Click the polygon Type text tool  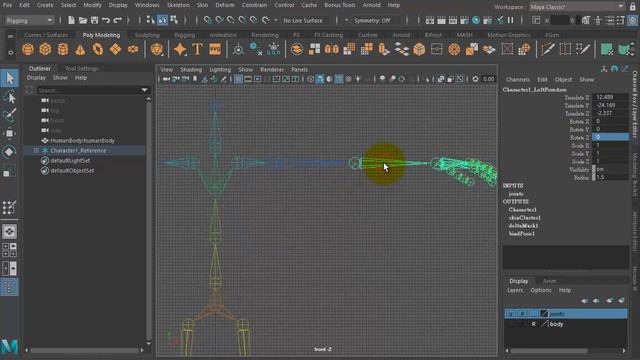click(198, 49)
